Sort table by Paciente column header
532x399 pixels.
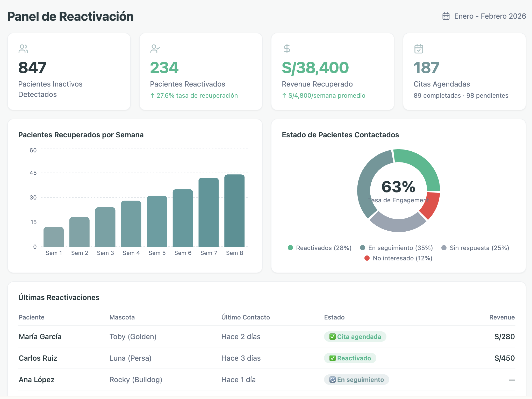(x=32, y=317)
